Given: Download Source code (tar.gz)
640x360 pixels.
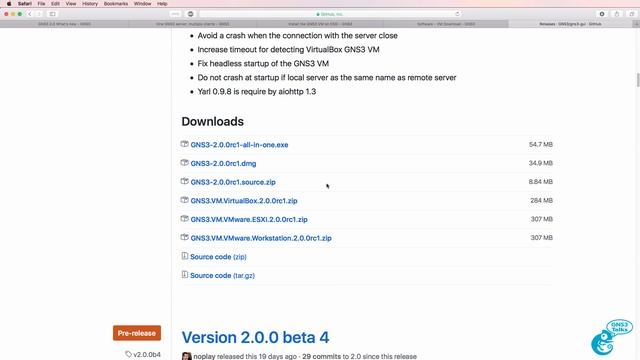Looking at the screenshot, I should click(222, 276).
